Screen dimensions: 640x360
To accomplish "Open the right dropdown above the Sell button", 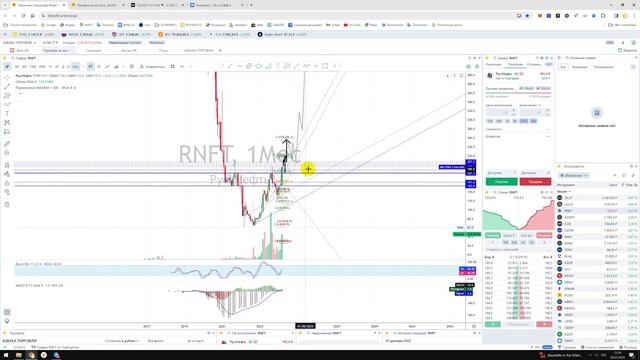I will [535, 173].
